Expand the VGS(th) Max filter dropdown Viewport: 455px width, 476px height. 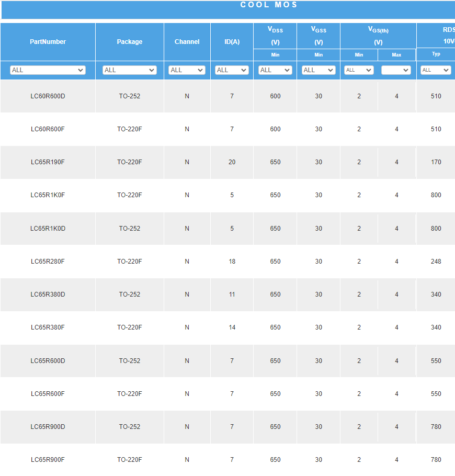[x=396, y=70]
